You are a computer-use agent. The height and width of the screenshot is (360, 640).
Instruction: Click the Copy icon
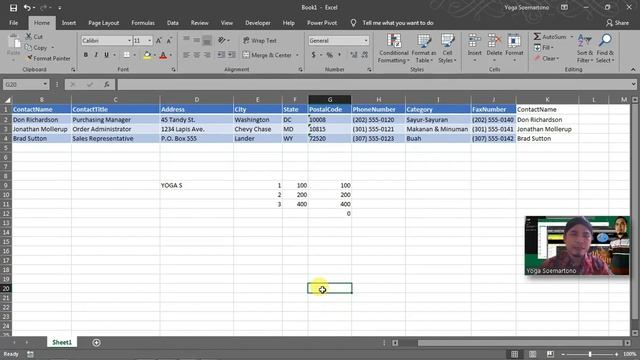[x=29, y=48]
